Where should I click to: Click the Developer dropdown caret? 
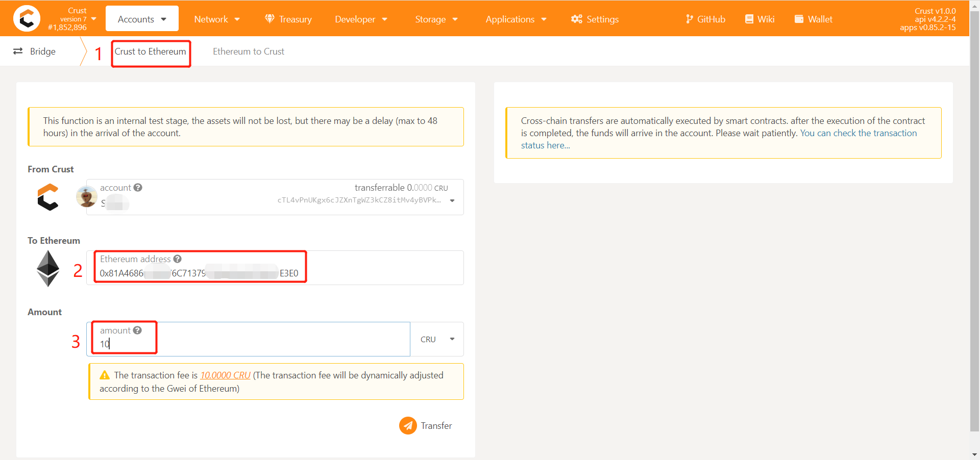click(x=384, y=19)
